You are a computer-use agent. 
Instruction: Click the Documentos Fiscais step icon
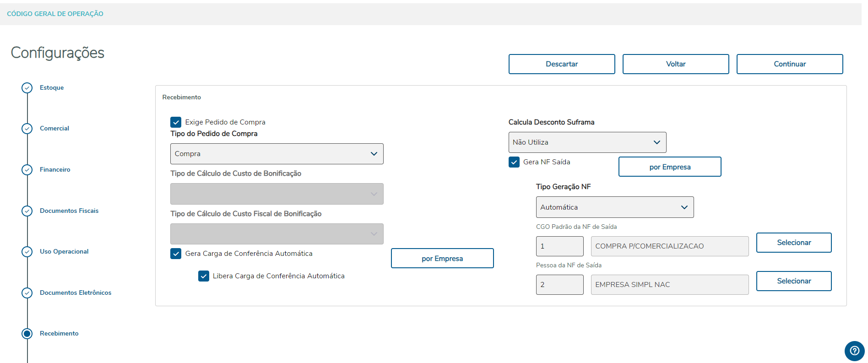[x=27, y=211]
